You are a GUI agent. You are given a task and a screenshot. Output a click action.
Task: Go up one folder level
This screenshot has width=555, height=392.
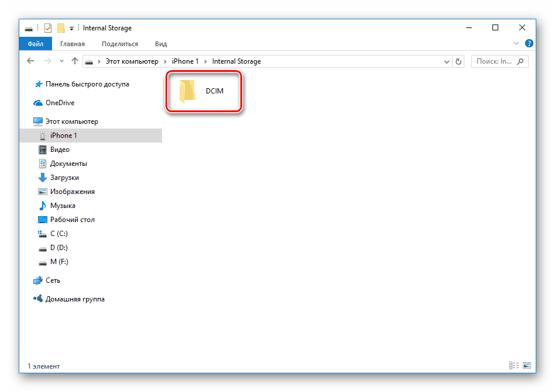[74, 61]
